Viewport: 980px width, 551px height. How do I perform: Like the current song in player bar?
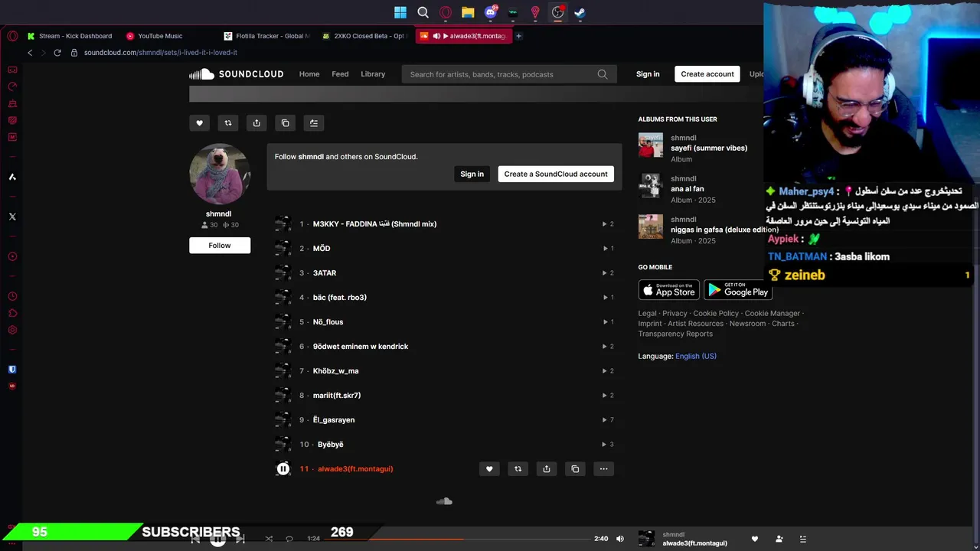coord(755,539)
